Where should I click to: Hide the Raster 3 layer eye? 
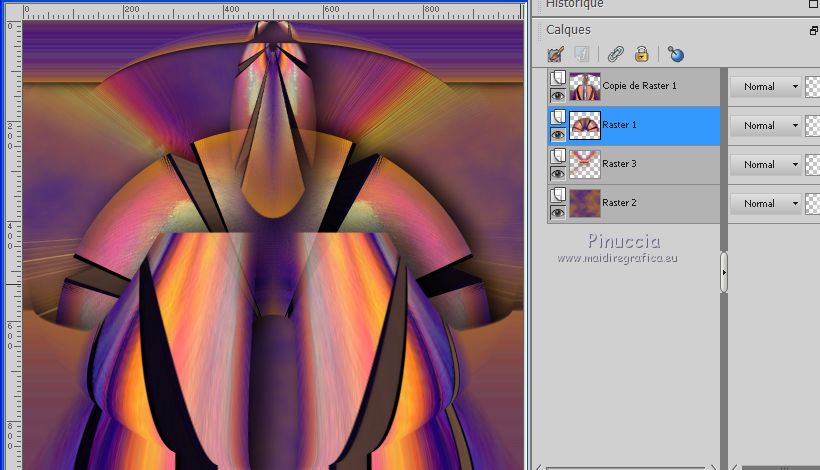coord(558,173)
